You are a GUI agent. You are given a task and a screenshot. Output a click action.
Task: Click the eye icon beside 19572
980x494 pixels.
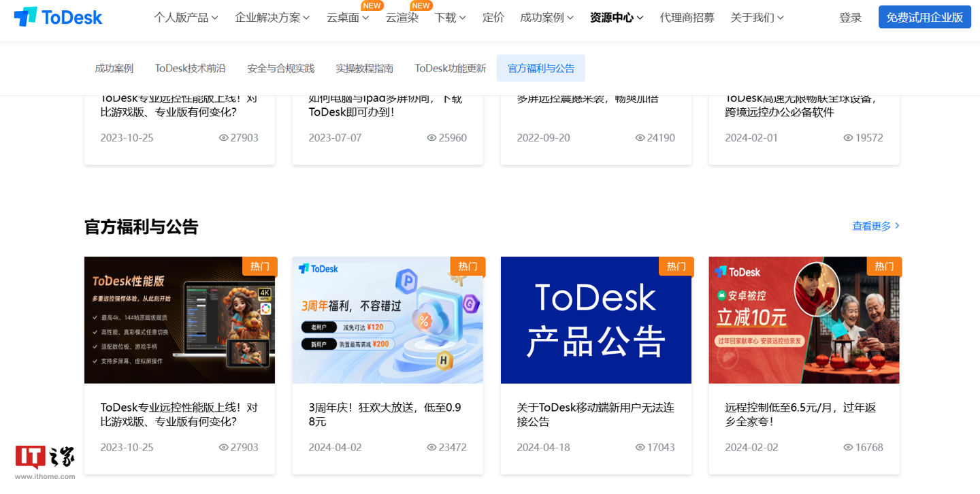click(848, 137)
